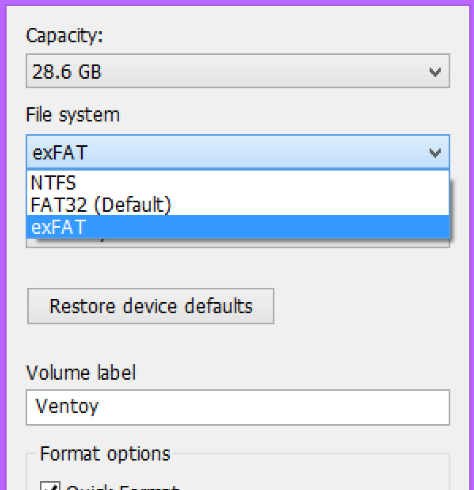474x490 pixels.
Task: Click the File system label
Action: pyautogui.click(x=73, y=115)
